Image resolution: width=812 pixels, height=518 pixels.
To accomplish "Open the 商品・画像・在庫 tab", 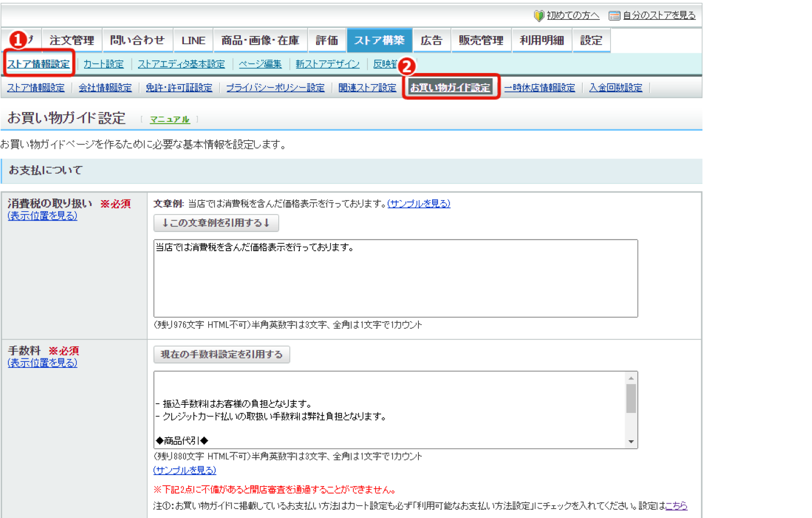I will point(260,41).
